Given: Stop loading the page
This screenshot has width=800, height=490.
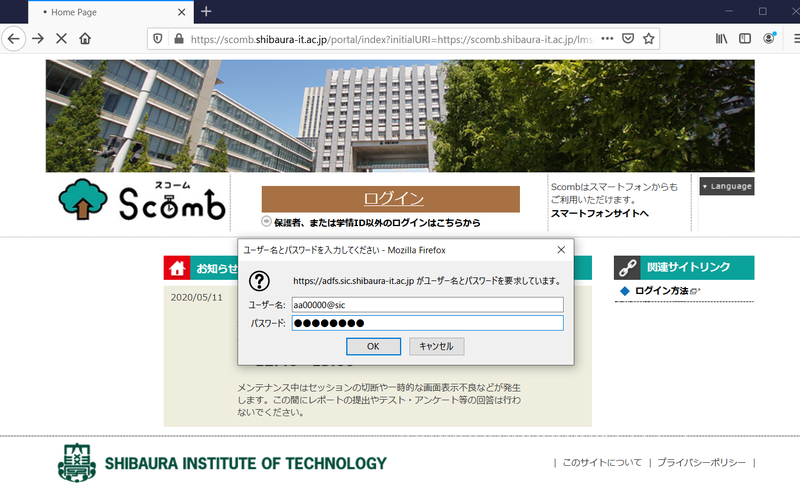Looking at the screenshot, I should pos(61,39).
